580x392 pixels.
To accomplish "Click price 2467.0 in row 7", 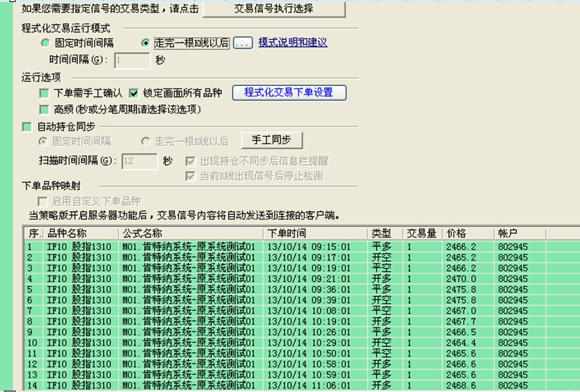I will click(x=461, y=311).
